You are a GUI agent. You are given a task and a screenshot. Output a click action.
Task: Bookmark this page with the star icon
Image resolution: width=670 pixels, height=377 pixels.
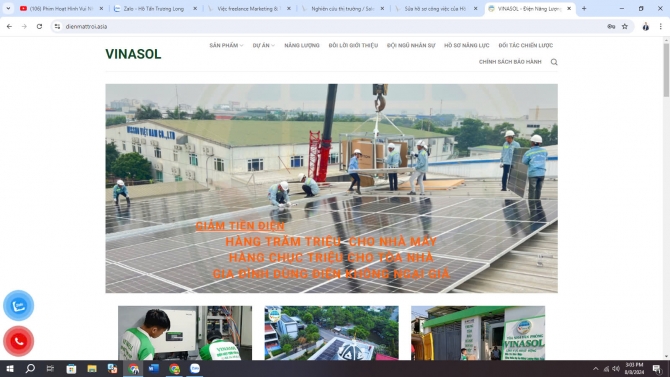pos(625,27)
